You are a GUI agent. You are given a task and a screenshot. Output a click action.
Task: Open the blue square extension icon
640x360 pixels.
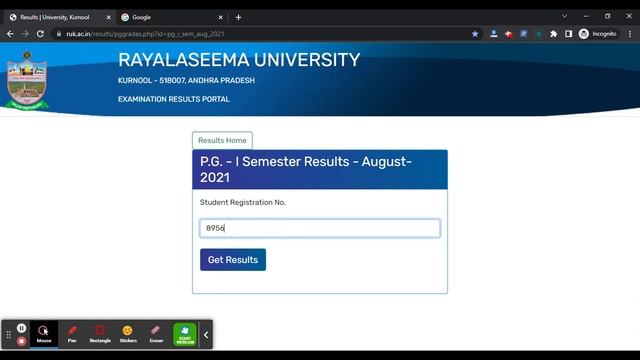click(x=523, y=34)
